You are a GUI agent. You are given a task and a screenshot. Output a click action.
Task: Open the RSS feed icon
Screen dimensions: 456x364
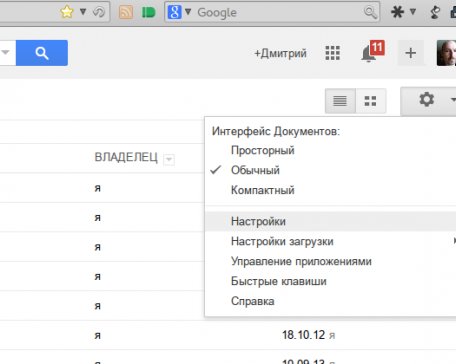pyautogui.click(x=126, y=12)
